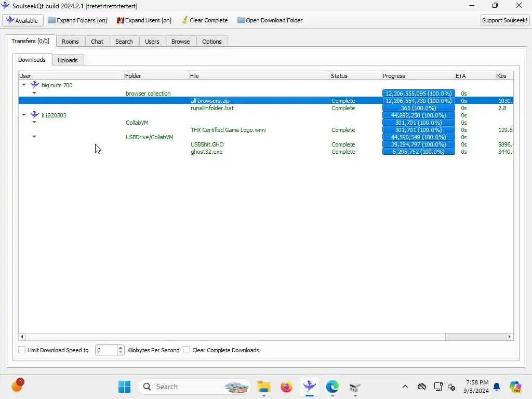Screen dimensions: 532x399
Task: Click the CollabVM folder name
Action: click(x=137, y=123)
